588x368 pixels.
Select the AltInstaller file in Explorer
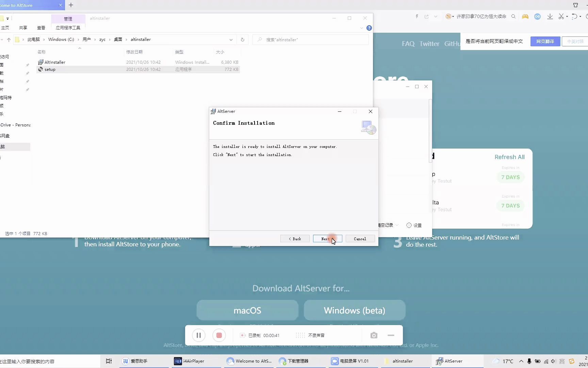(x=138, y=62)
